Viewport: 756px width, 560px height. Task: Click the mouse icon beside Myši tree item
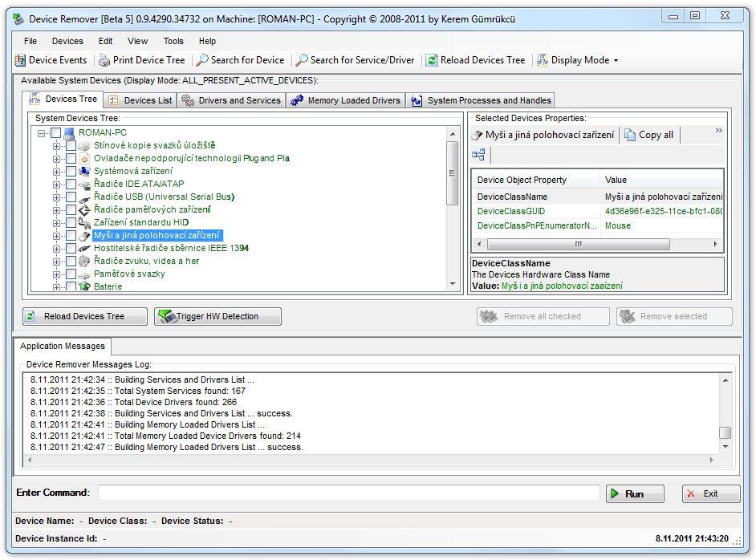pyautogui.click(x=84, y=236)
